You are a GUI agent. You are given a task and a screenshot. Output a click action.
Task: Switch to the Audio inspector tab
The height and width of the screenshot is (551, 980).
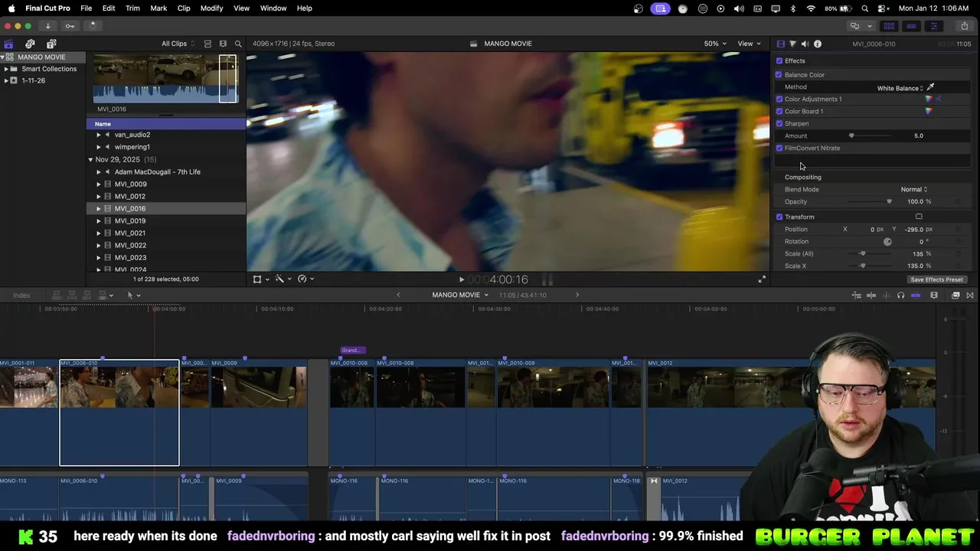(x=805, y=44)
